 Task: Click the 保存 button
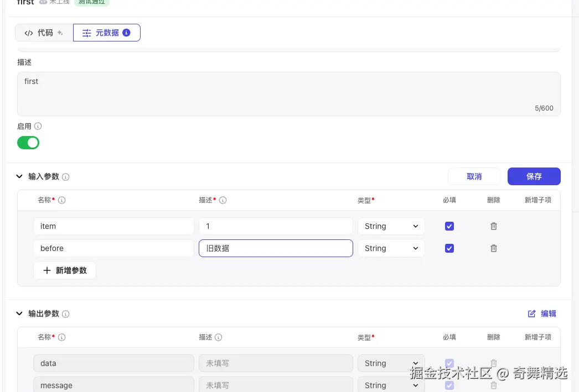(x=534, y=176)
